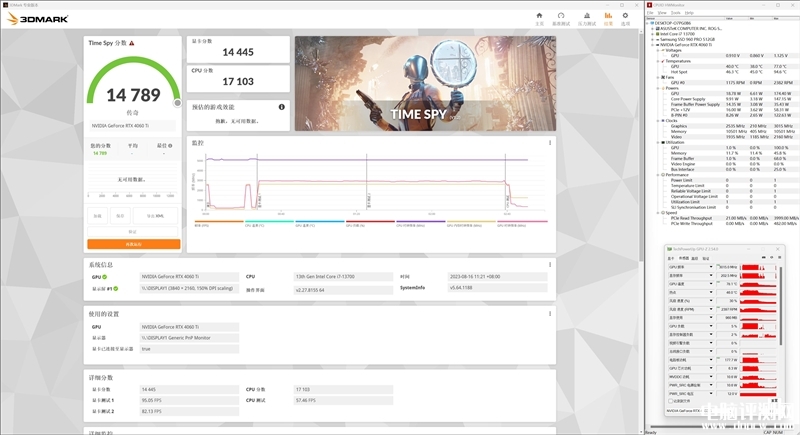Click the Time Spy banner image
This screenshot has width=800, height=435.
[426, 83]
